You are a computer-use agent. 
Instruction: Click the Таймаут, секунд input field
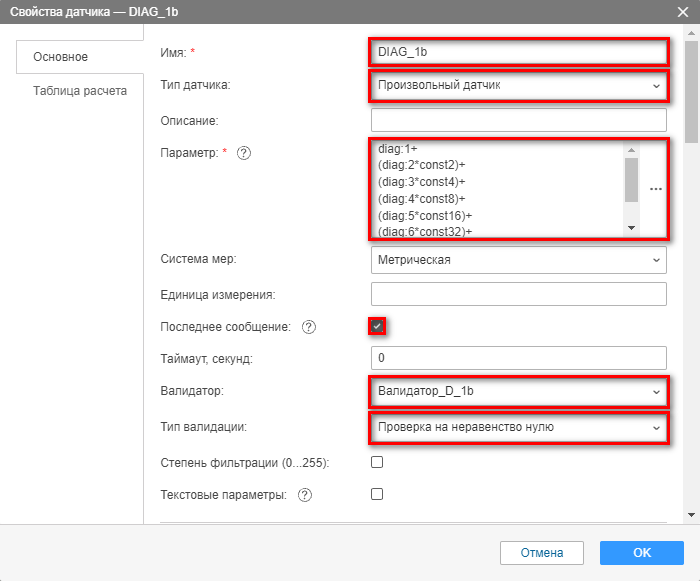coord(518,358)
